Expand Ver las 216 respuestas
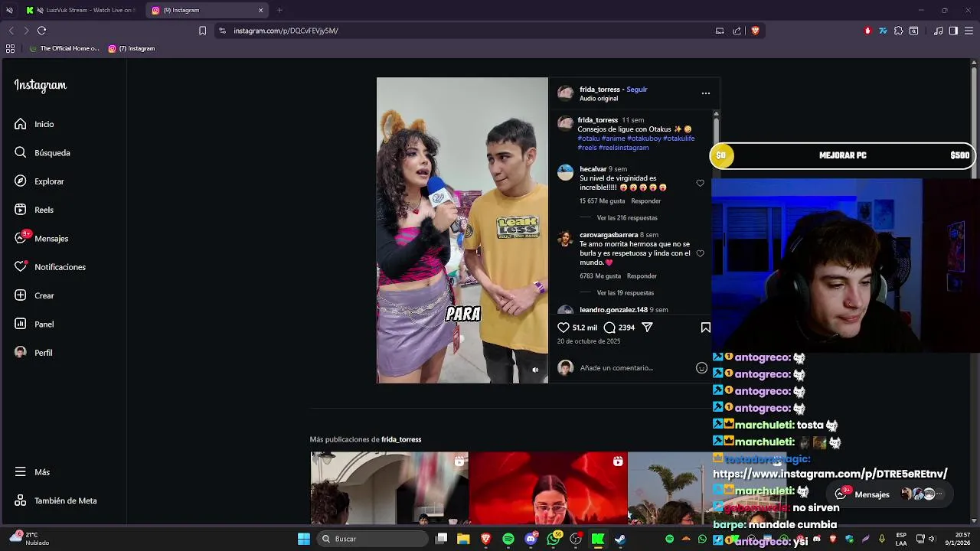 click(627, 218)
